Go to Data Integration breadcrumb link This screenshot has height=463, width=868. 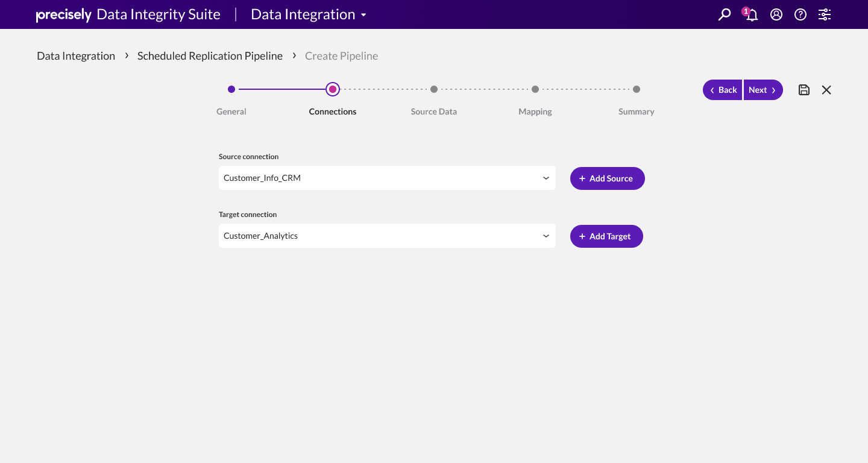pos(76,56)
